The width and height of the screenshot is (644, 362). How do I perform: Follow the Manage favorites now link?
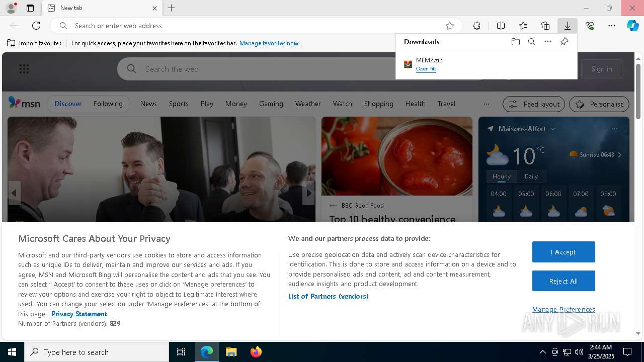pos(269,43)
